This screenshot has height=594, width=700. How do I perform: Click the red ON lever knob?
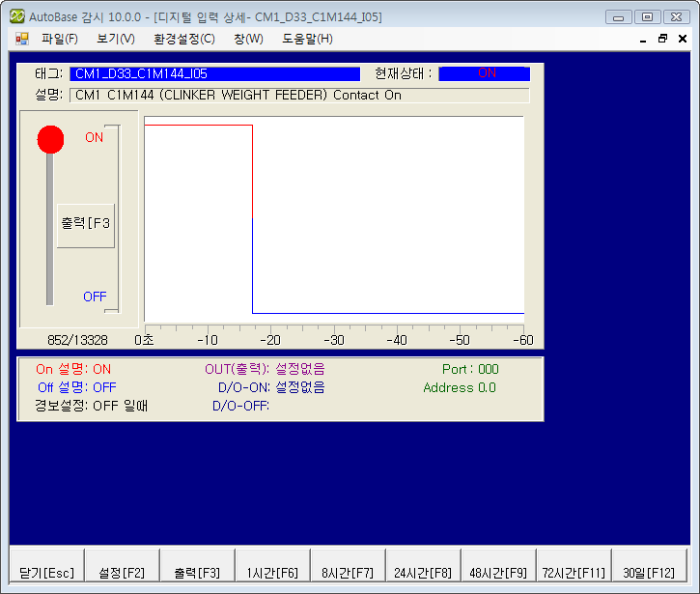pyautogui.click(x=50, y=139)
